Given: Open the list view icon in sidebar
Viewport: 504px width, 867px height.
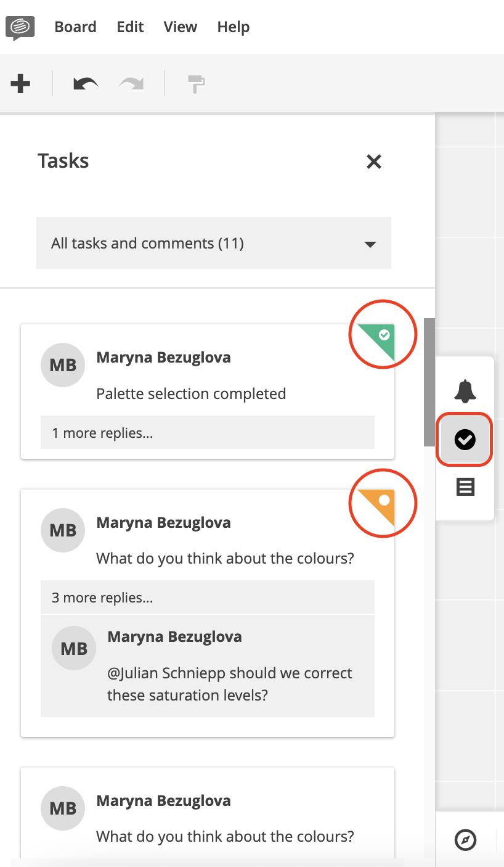Looking at the screenshot, I should [x=465, y=487].
